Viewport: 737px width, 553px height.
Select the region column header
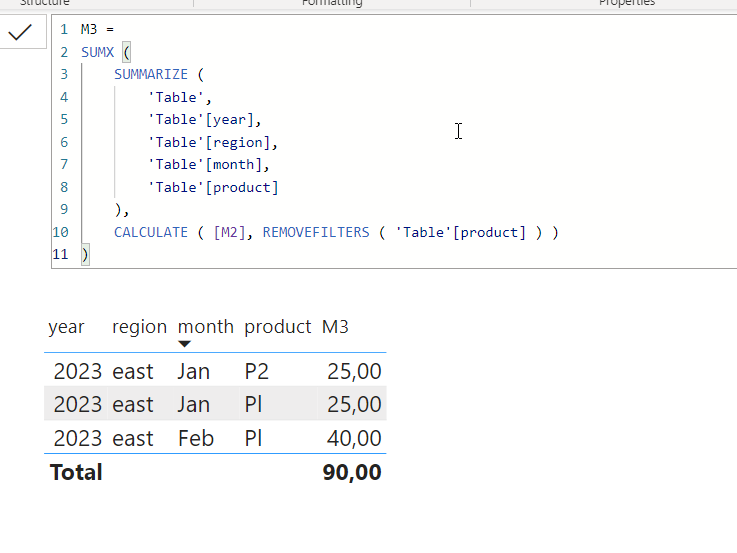pos(140,327)
